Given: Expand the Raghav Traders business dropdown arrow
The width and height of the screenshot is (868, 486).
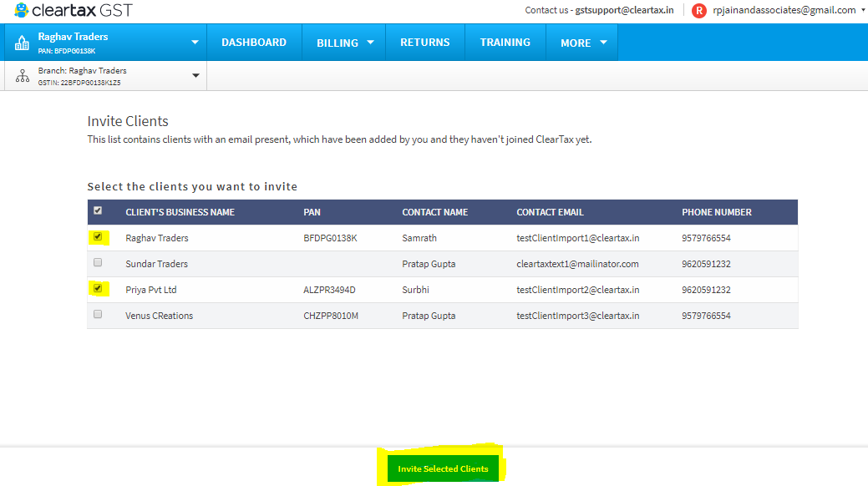Looking at the screenshot, I should (195, 42).
